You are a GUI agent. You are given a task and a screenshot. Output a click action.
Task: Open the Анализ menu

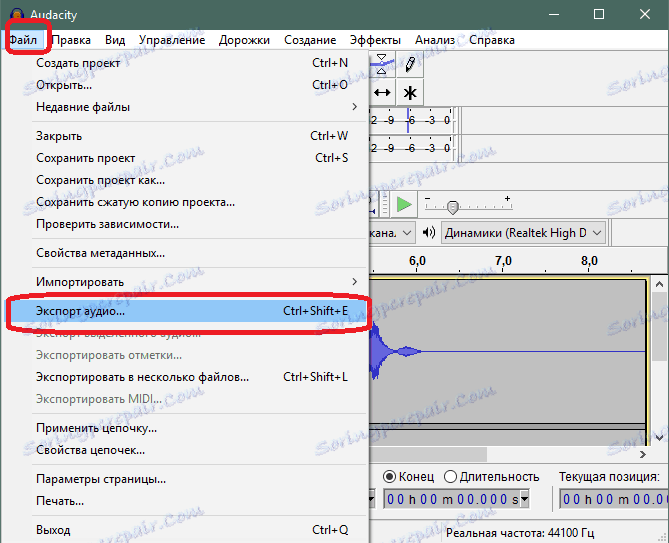pos(435,40)
